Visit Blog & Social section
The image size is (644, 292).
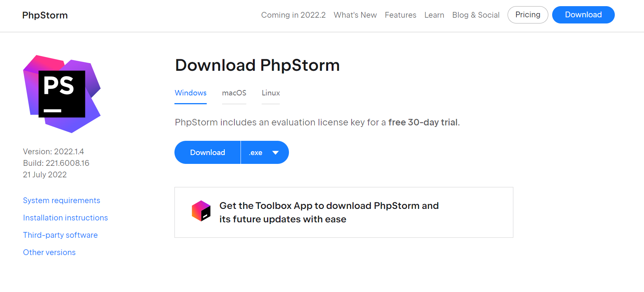click(x=476, y=15)
